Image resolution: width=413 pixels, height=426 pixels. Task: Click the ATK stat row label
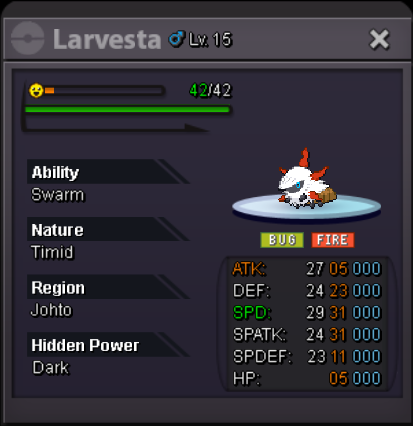pos(249,269)
